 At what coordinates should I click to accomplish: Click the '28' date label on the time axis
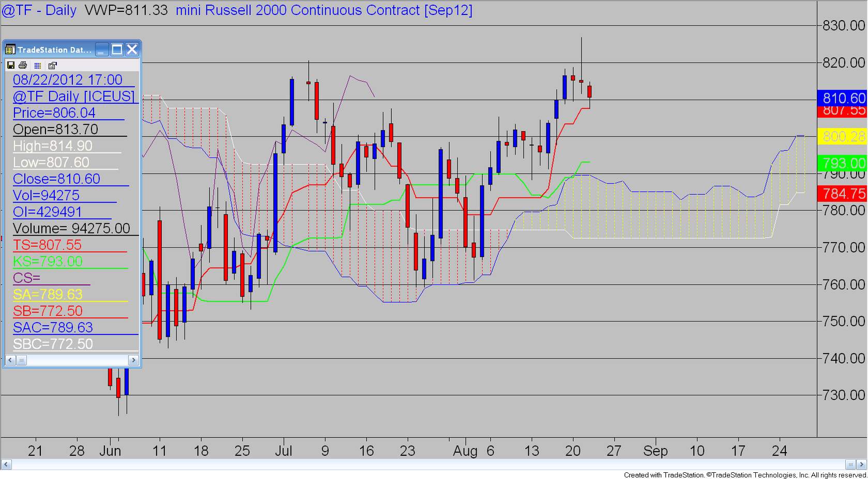coord(77,451)
